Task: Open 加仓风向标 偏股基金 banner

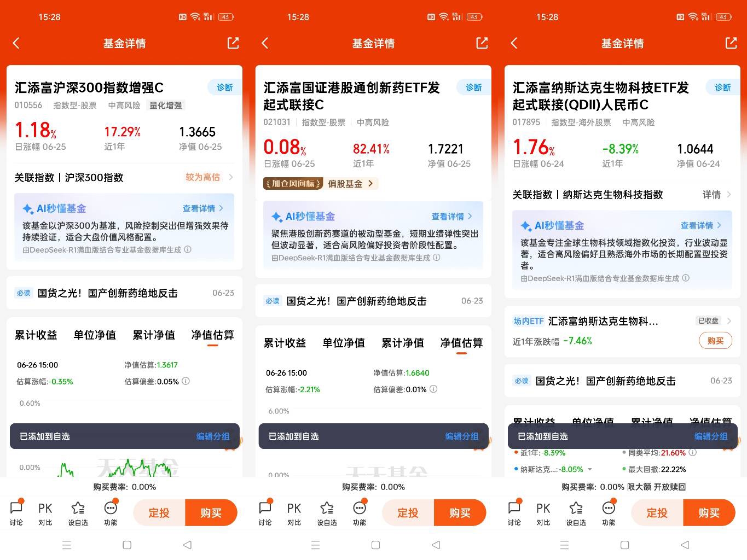Action: [x=320, y=184]
